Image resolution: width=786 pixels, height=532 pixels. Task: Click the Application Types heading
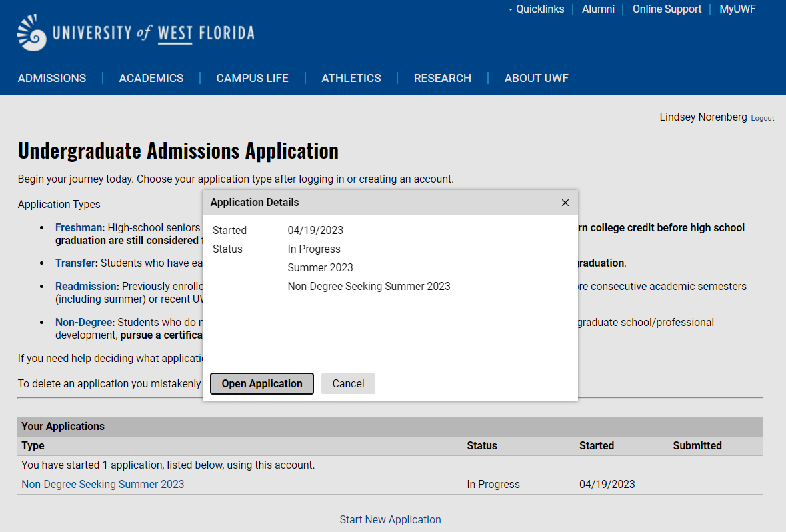(59, 204)
